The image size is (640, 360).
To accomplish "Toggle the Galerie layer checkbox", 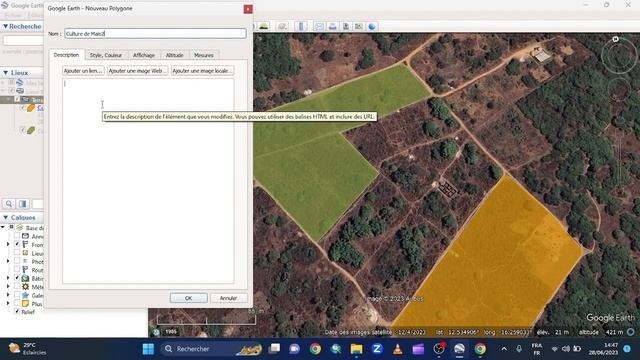I will tap(17, 295).
